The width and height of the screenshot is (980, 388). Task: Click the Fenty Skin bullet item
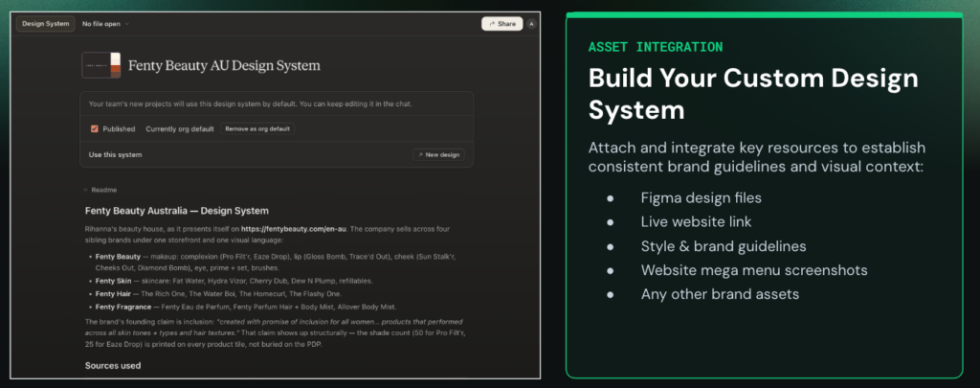click(x=234, y=281)
